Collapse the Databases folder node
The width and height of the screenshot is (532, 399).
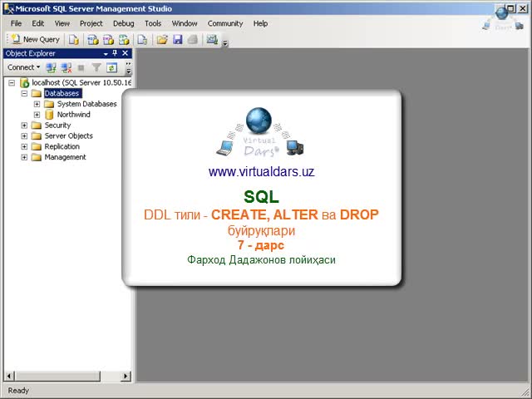click(x=24, y=93)
